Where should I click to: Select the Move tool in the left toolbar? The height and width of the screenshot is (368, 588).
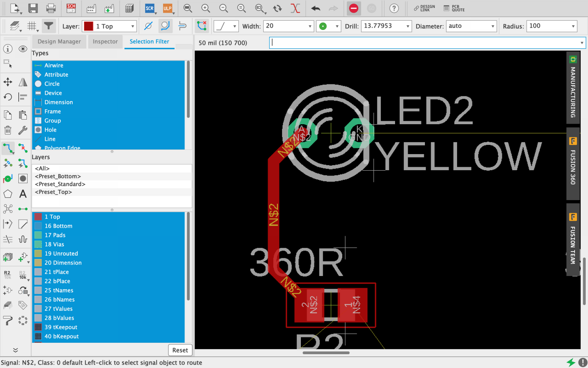tap(8, 82)
